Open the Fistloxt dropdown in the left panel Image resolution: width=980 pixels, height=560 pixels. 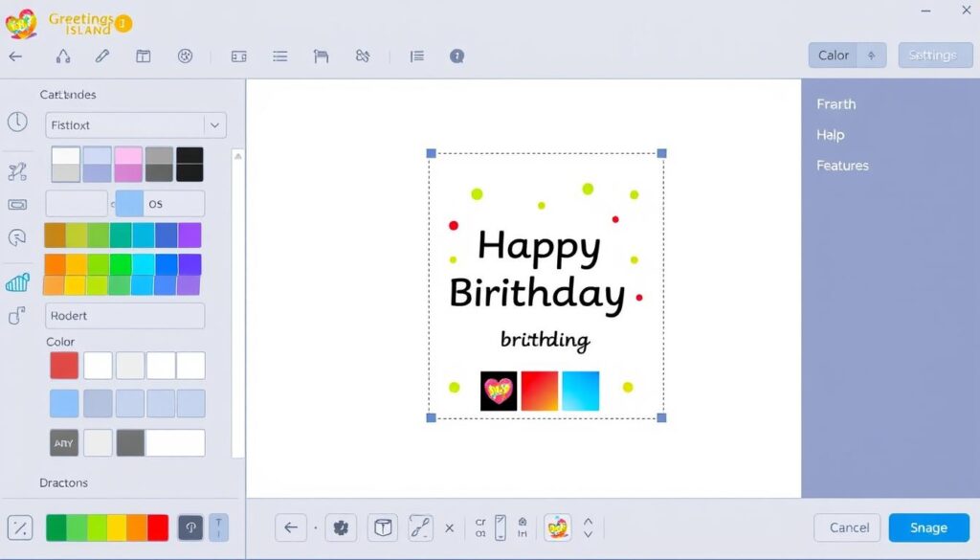coord(134,125)
